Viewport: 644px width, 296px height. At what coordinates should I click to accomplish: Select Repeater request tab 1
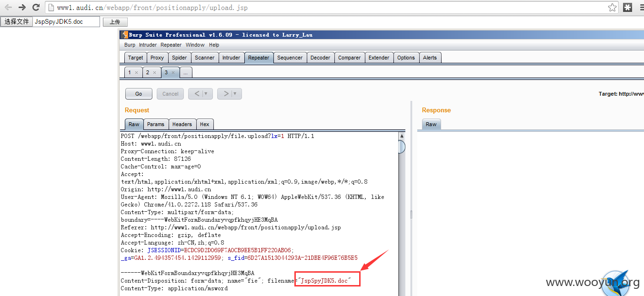pos(130,72)
